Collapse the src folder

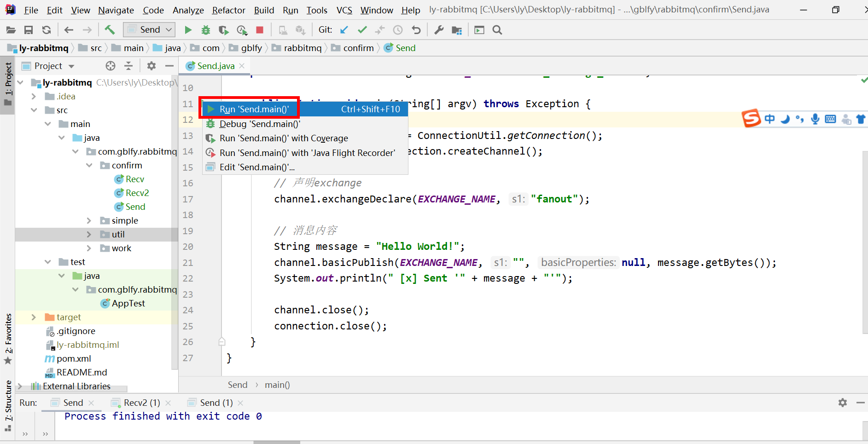pos(34,110)
